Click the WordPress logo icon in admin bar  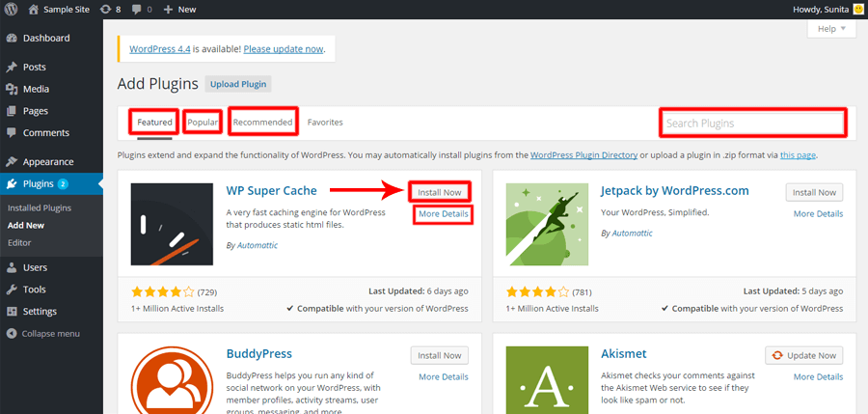(11, 9)
